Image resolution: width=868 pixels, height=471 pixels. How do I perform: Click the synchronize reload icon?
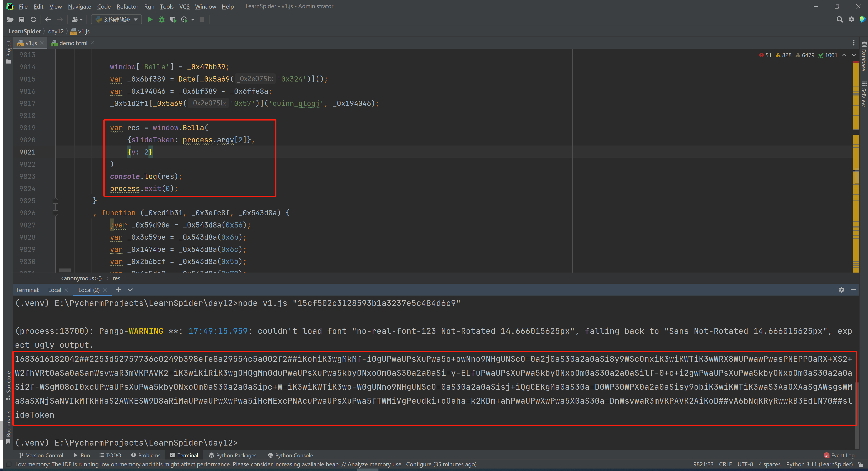[x=33, y=20]
